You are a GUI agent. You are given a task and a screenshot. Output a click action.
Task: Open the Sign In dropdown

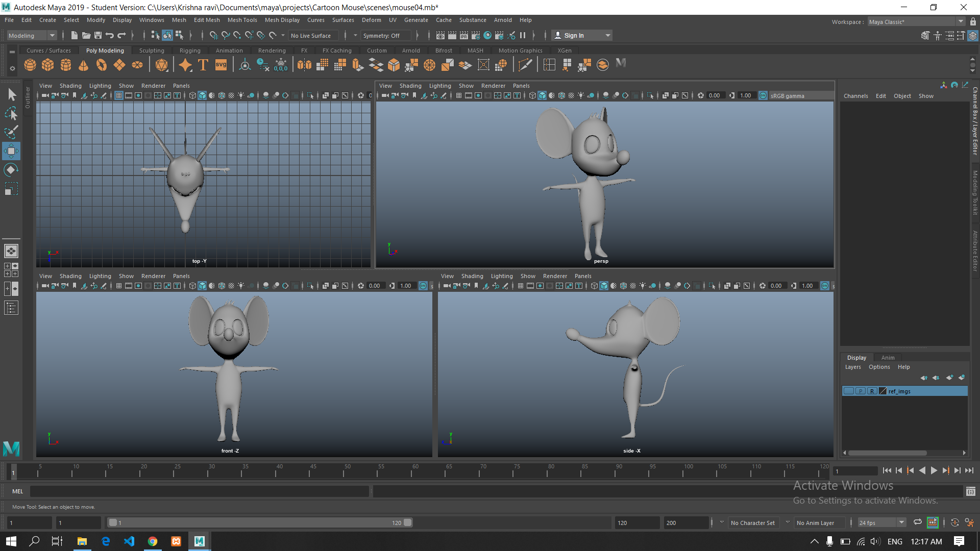[582, 35]
